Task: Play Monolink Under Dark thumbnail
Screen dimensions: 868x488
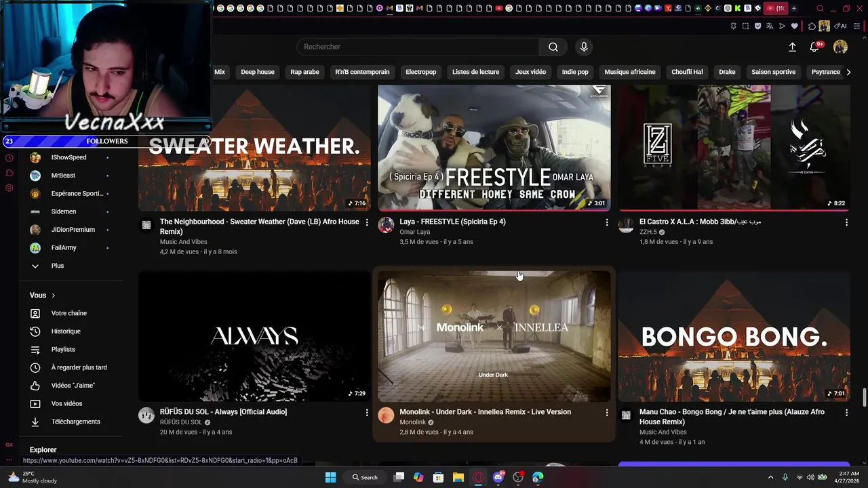Action: pyautogui.click(x=494, y=336)
